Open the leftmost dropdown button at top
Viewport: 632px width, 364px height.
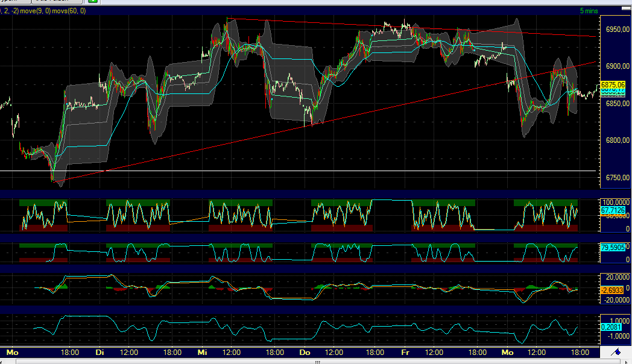(x=15, y=2)
